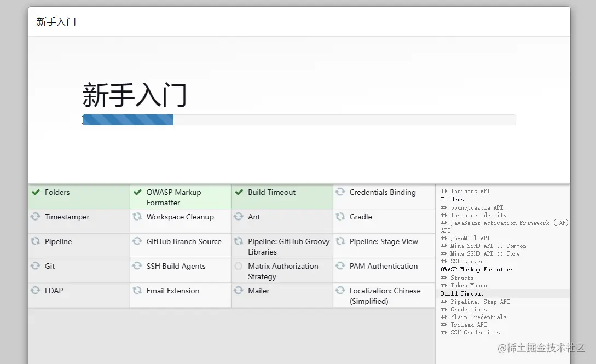This screenshot has width=596, height=364.
Task: Click the '** JavaMail API' log line
Action: pos(466,238)
